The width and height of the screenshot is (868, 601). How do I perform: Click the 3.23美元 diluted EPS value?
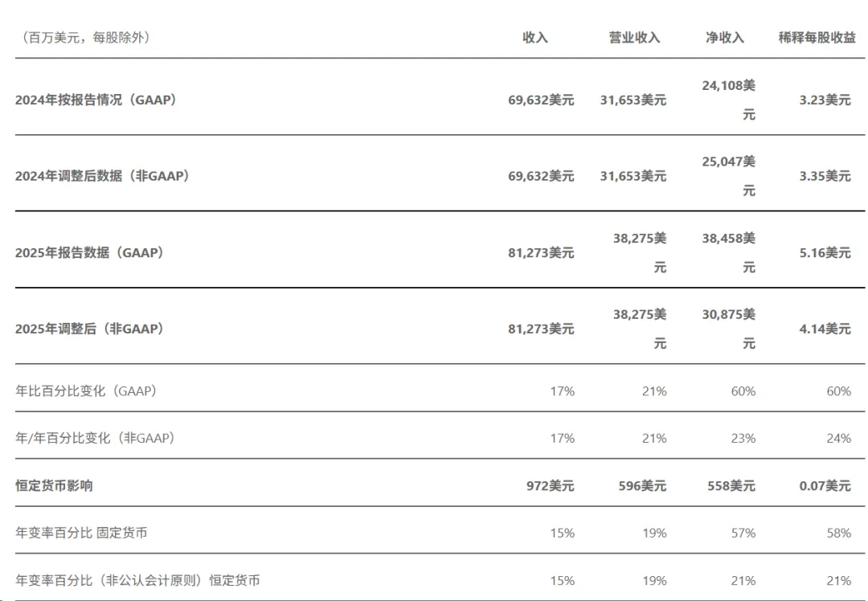(825, 100)
